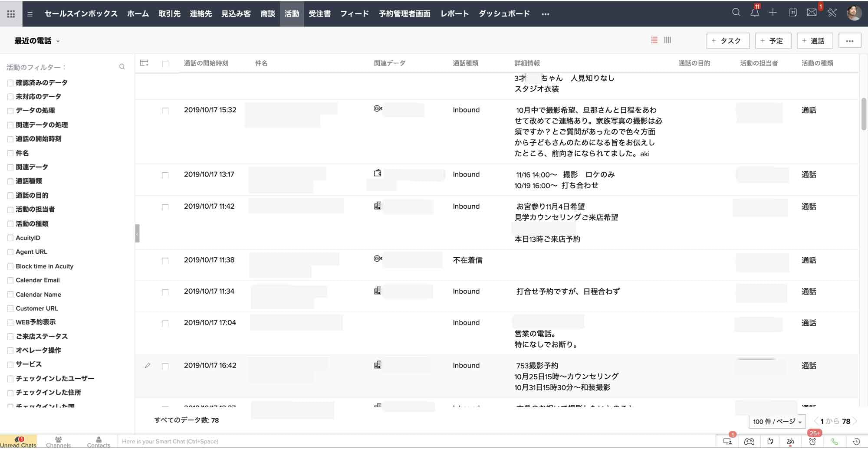The height and width of the screenshot is (449, 868).
Task: Click the search magnifier in top bar
Action: [x=736, y=13]
